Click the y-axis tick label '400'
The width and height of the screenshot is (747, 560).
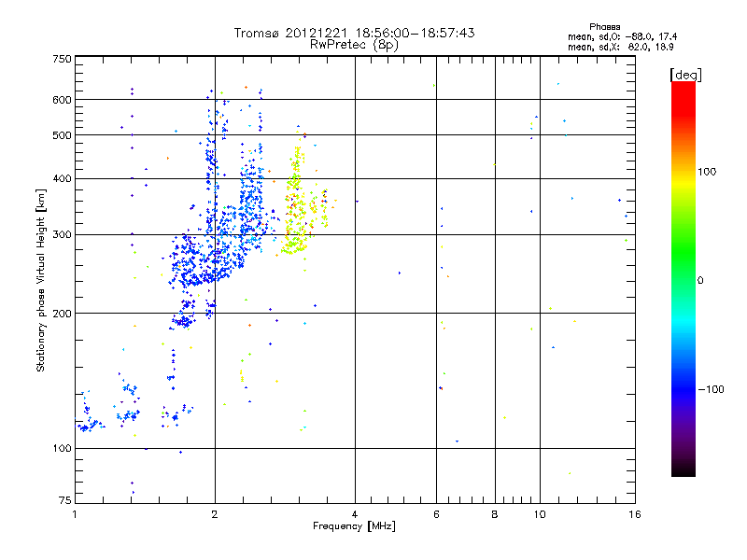click(62, 179)
